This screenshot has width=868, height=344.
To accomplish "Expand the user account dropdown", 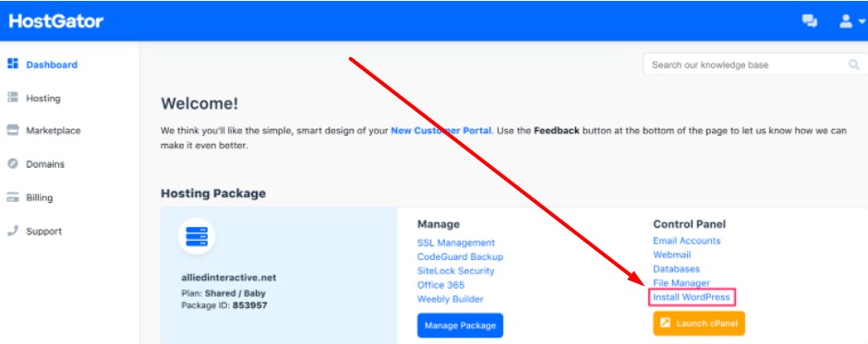I will tap(852, 21).
